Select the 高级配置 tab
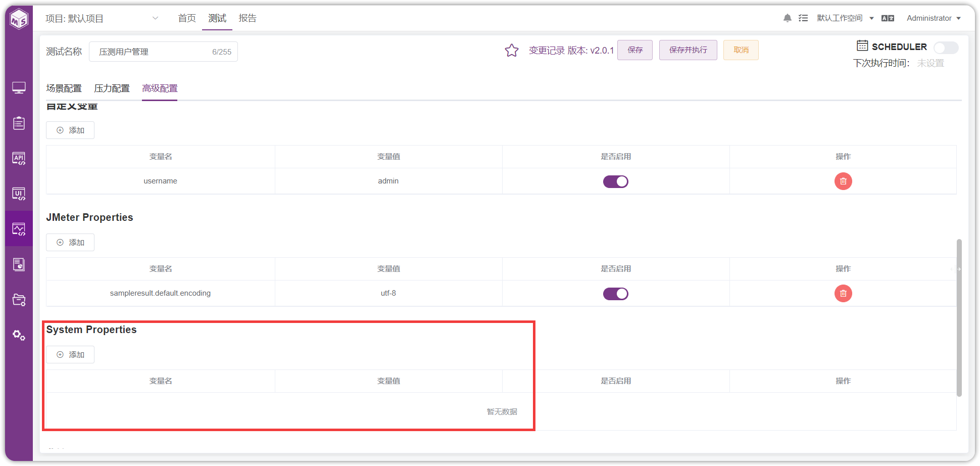 coord(160,88)
